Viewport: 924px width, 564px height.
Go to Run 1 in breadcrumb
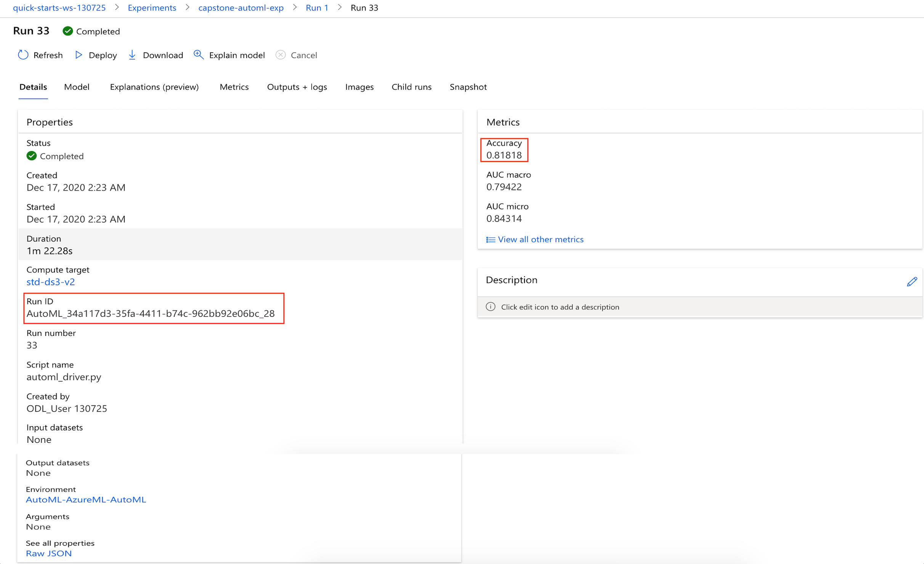point(317,8)
